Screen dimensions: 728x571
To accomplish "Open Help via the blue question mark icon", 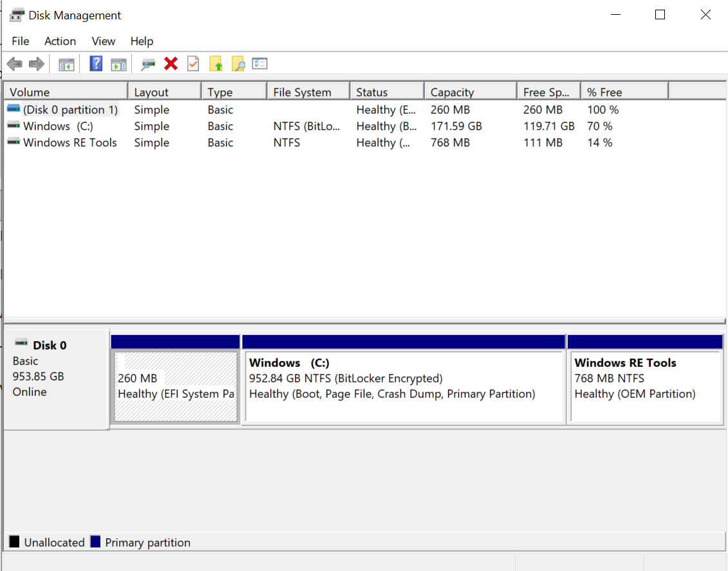I will (96, 64).
